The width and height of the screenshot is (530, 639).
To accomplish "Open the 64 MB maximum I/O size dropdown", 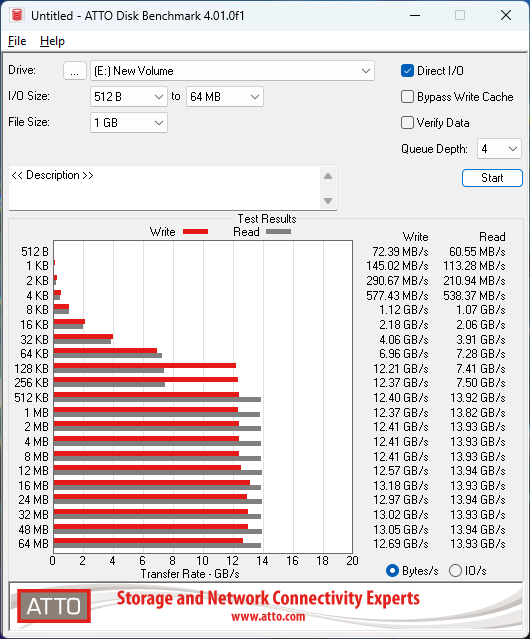I will pos(225,97).
